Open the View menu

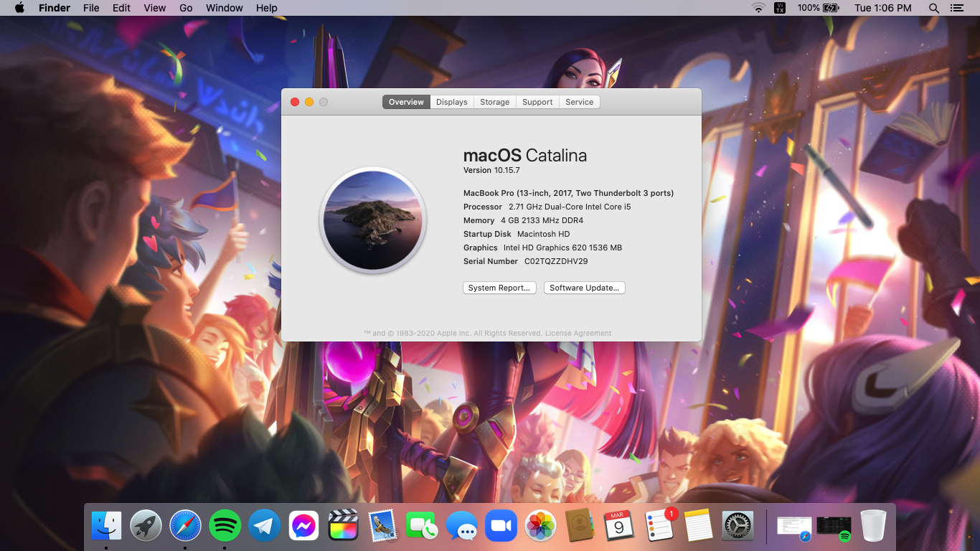click(154, 8)
